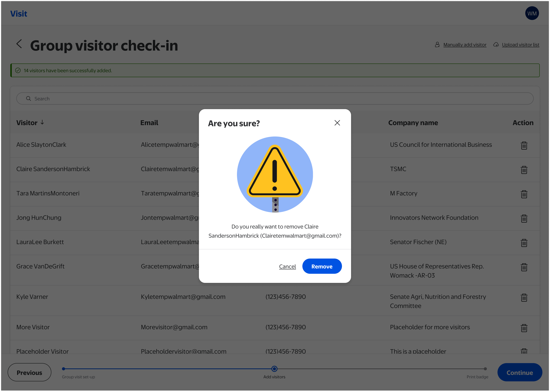Click Group visitor check-in heading
550x392 pixels.
(x=104, y=45)
